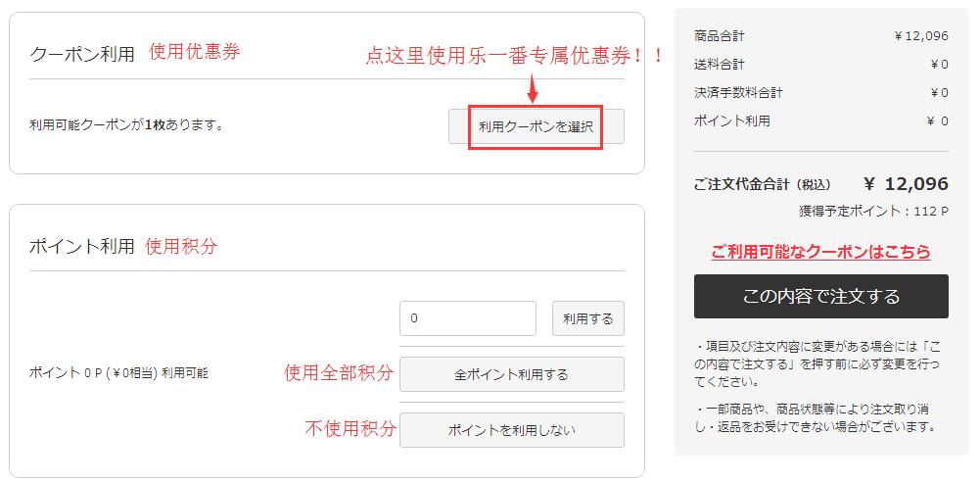Click the クーポン利用 section heading
Viewport: 980px width, 483px height.
click(x=82, y=54)
